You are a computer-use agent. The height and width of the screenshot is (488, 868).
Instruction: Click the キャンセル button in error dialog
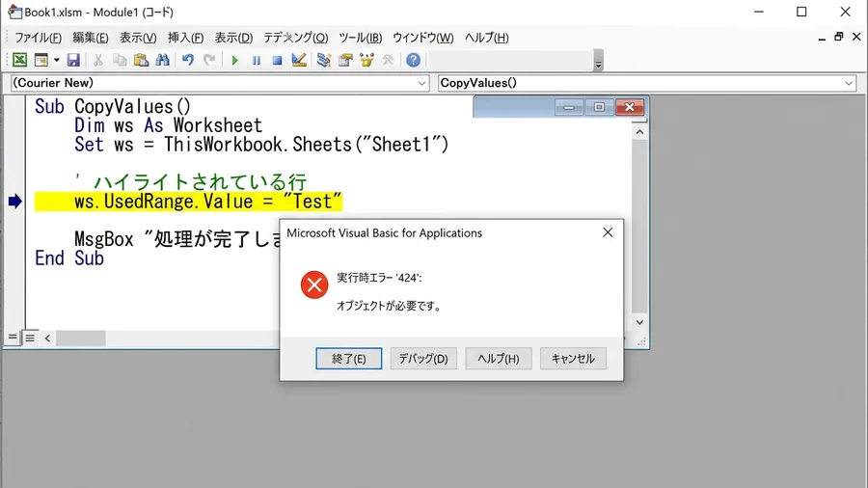tap(573, 359)
